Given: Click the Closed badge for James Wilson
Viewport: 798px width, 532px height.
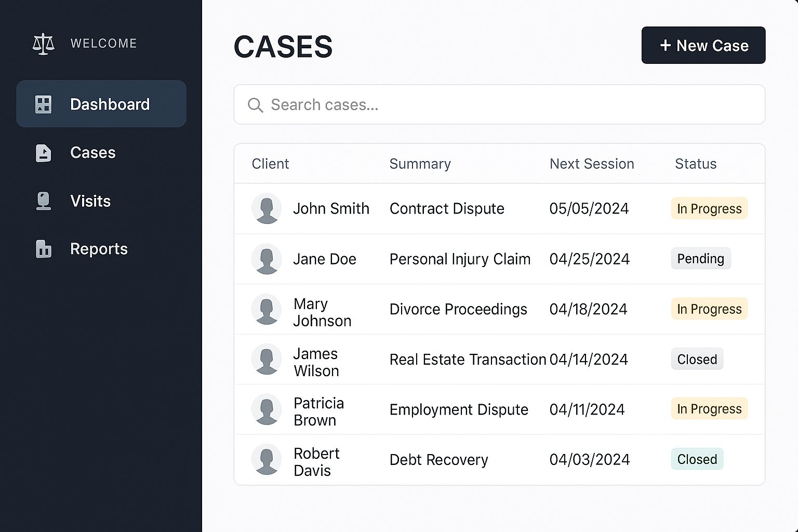Looking at the screenshot, I should [697, 360].
